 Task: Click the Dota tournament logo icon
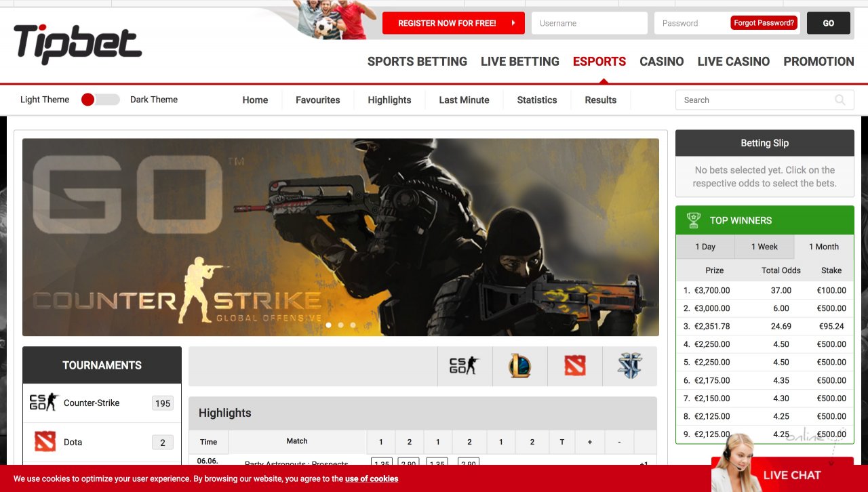pos(45,442)
